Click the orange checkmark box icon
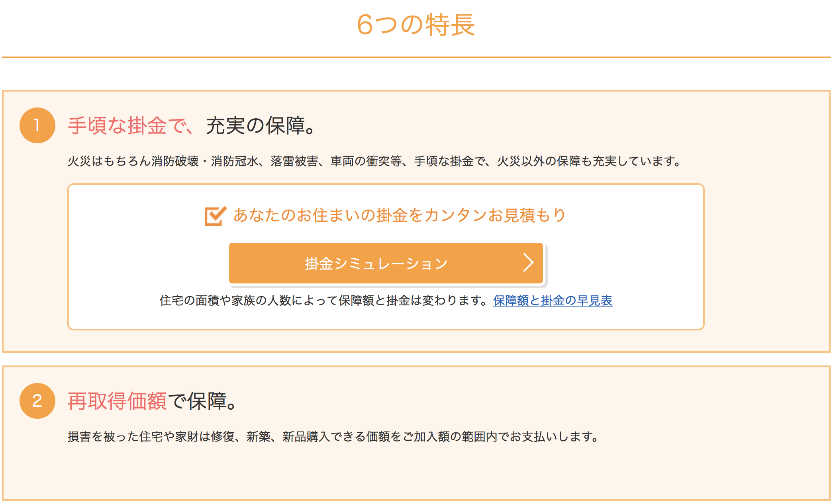 click(216, 216)
